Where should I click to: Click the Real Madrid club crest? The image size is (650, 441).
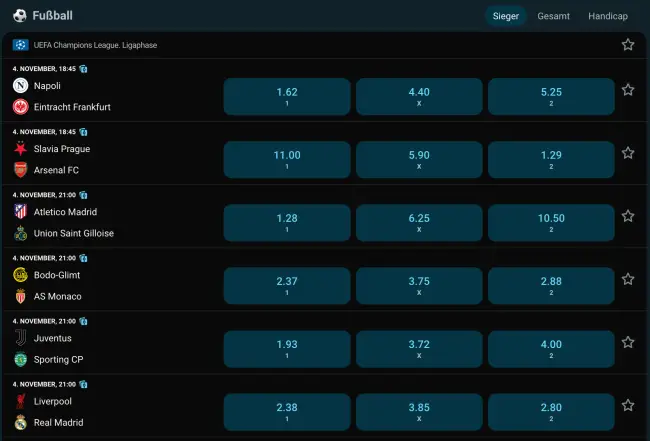(20, 422)
